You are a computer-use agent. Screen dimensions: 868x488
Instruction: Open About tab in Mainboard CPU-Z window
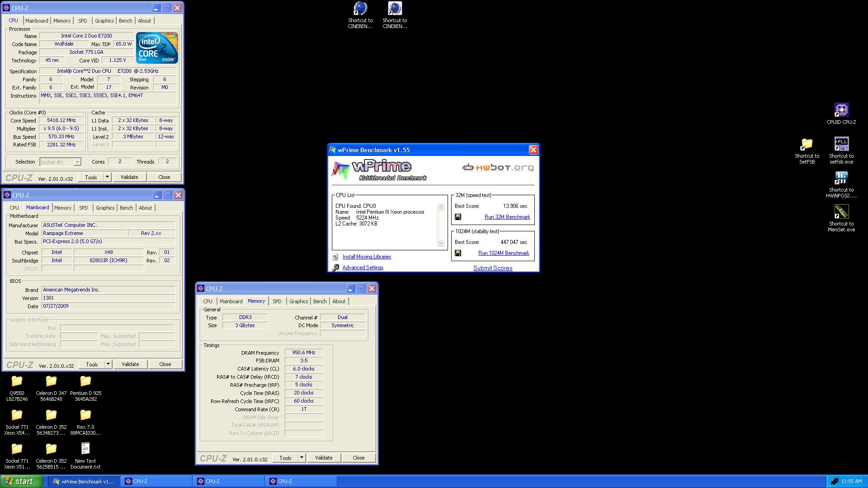click(x=146, y=208)
